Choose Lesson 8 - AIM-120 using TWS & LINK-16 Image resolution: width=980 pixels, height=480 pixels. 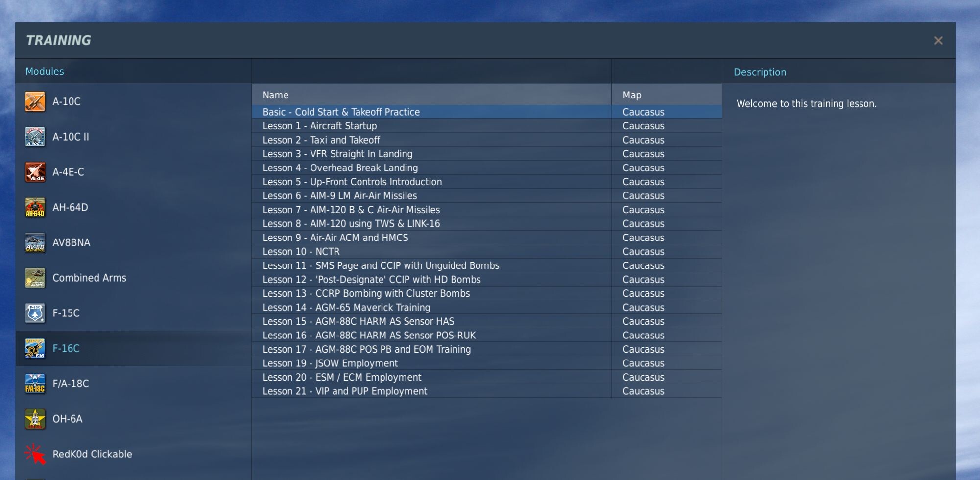pos(431,224)
